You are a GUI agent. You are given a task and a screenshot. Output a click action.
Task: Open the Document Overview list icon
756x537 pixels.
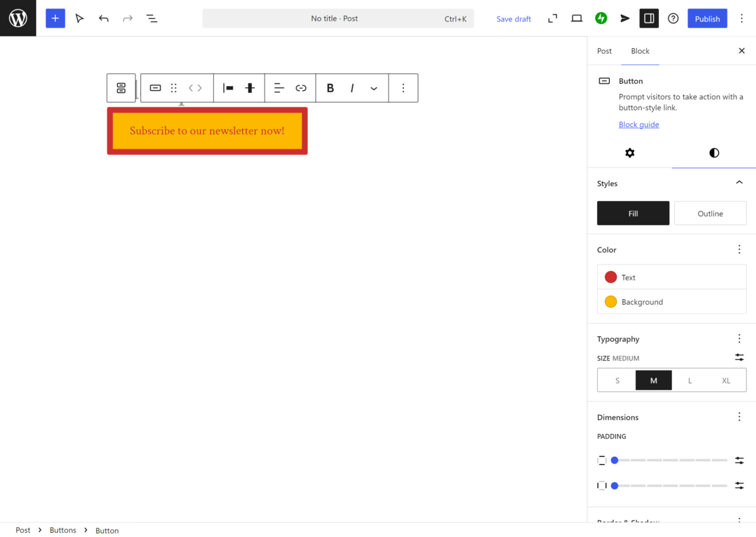(x=152, y=18)
